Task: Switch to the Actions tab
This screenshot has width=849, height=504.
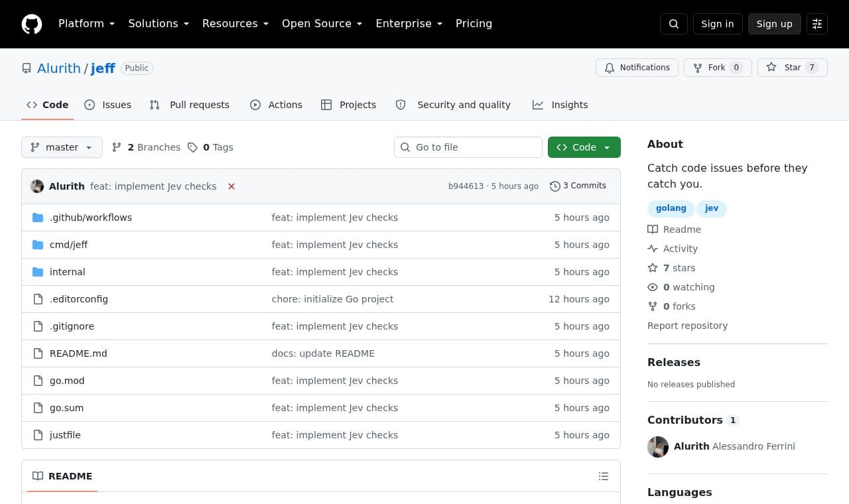Action: (276, 105)
